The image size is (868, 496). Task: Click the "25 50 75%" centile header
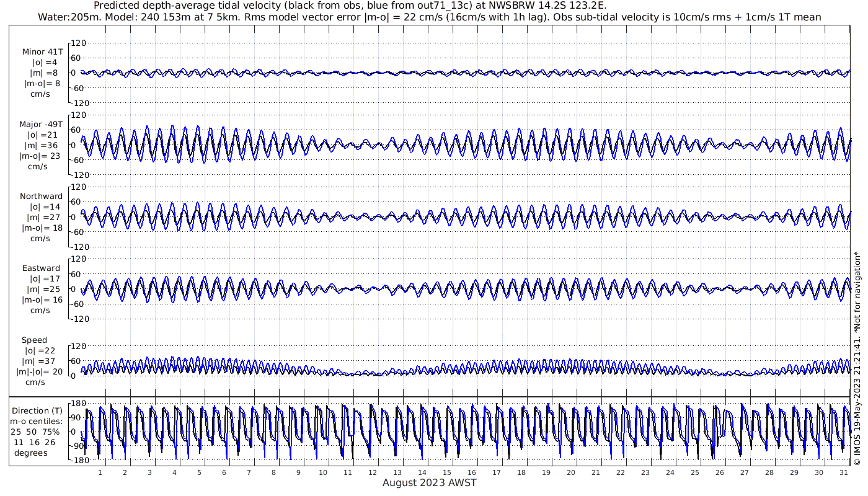click(34, 432)
